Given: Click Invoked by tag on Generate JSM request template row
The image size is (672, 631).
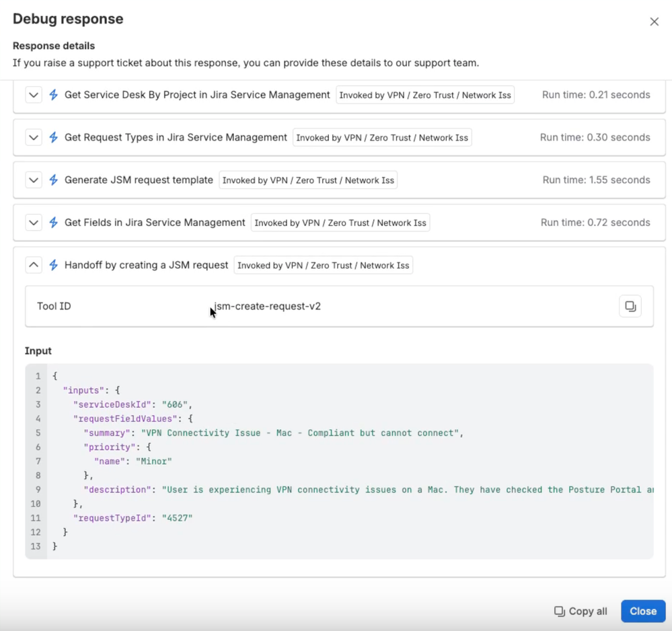Looking at the screenshot, I should (308, 180).
